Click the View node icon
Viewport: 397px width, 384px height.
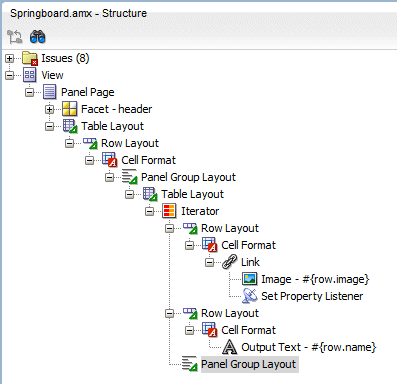[x=29, y=75]
